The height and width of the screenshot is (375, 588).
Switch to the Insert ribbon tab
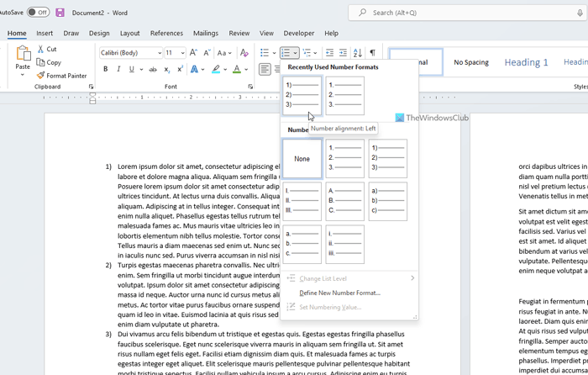click(x=45, y=34)
